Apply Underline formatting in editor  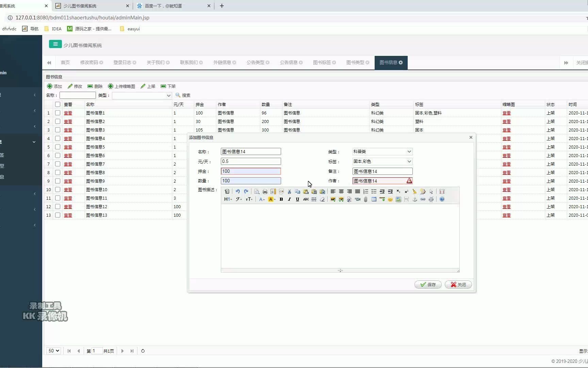tap(298, 199)
